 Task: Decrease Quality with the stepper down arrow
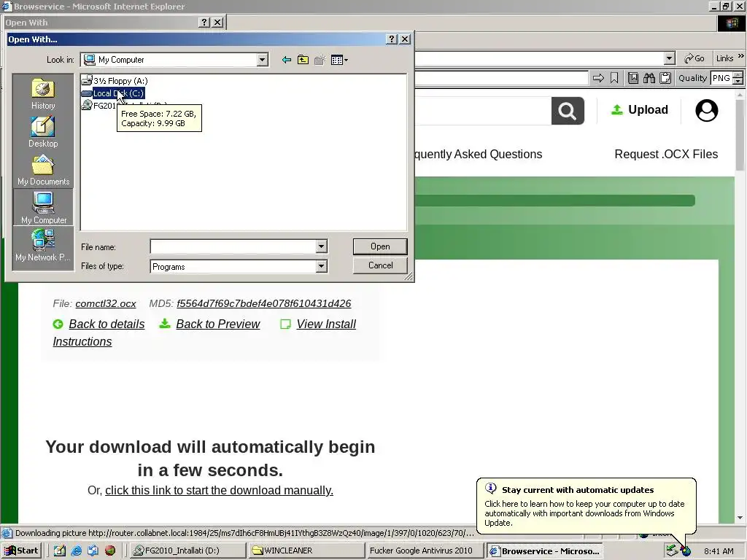738,82
